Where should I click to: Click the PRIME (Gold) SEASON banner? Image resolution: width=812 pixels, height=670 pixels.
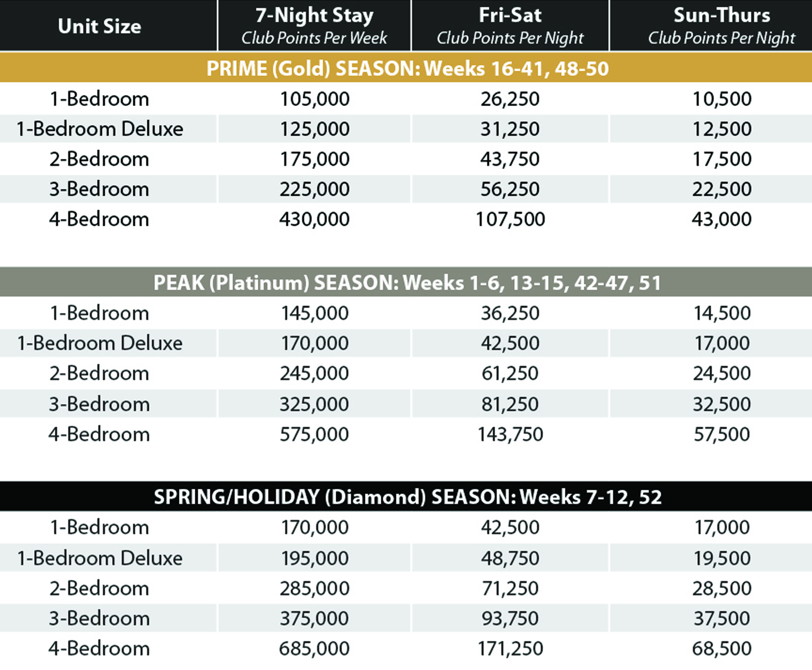[407, 68]
